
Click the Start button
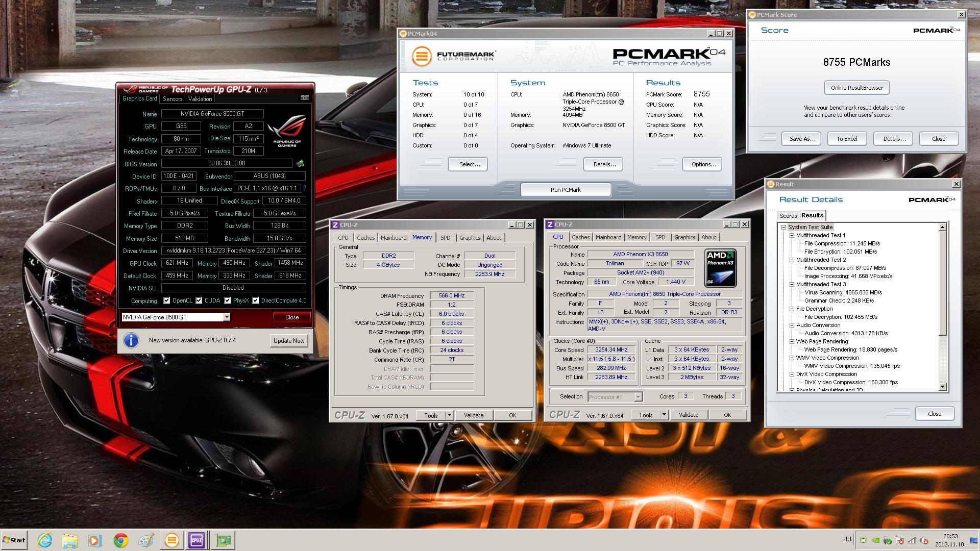(x=14, y=540)
